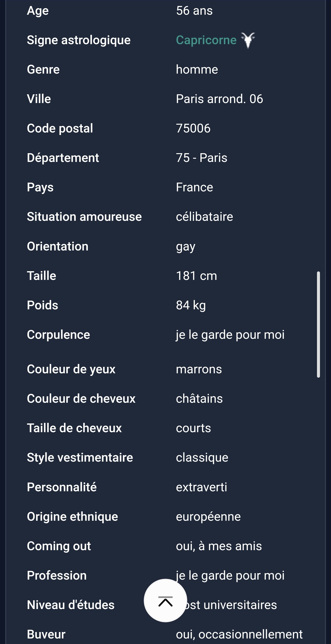Click the '181 cm' height value

click(196, 276)
